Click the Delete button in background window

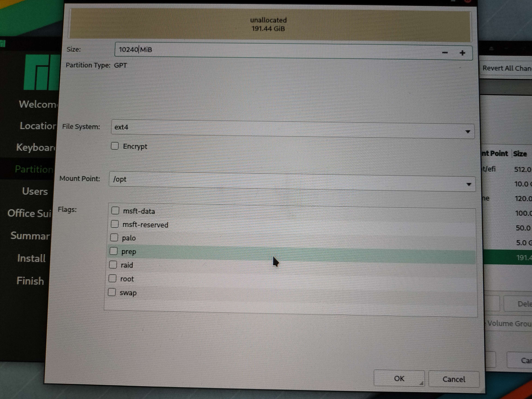click(x=518, y=304)
